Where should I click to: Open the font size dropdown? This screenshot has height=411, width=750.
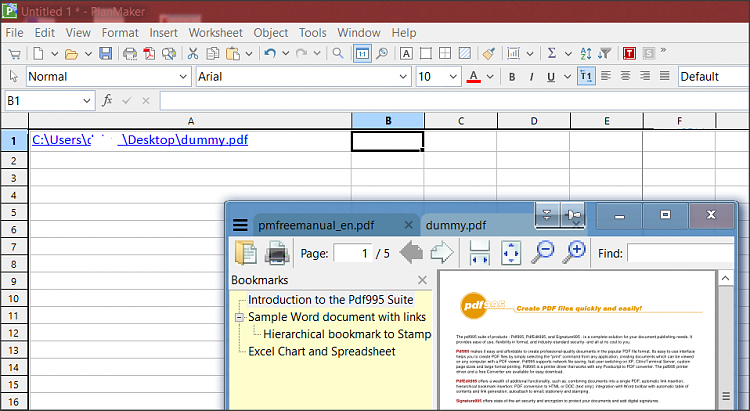click(452, 77)
